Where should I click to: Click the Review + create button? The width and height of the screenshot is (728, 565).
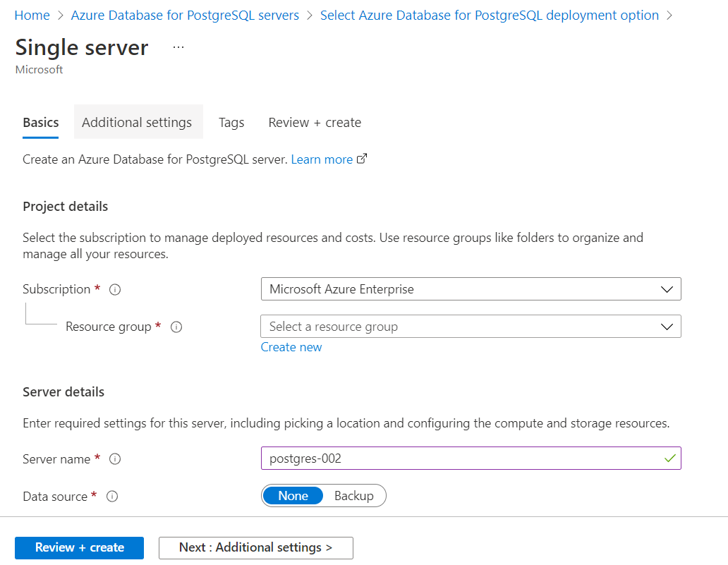[79, 547]
